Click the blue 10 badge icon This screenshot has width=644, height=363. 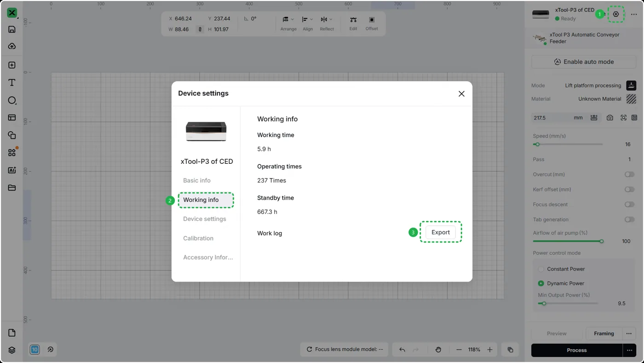coord(34,350)
